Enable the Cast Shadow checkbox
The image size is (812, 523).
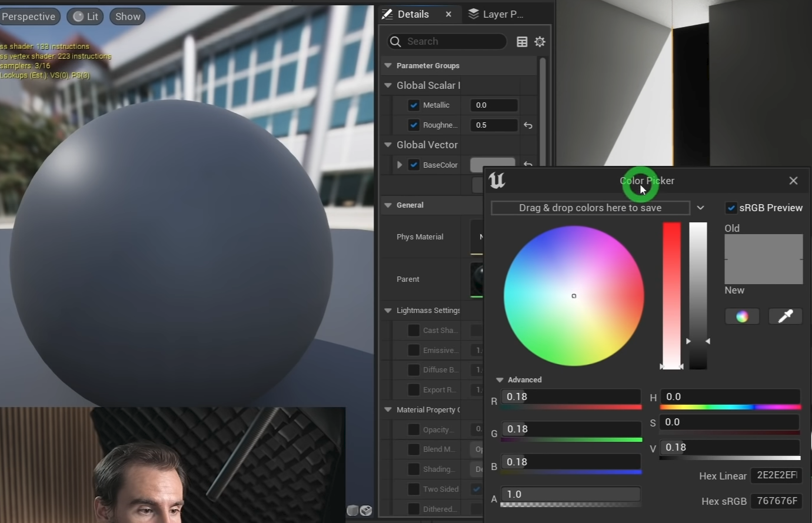click(414, 331)
